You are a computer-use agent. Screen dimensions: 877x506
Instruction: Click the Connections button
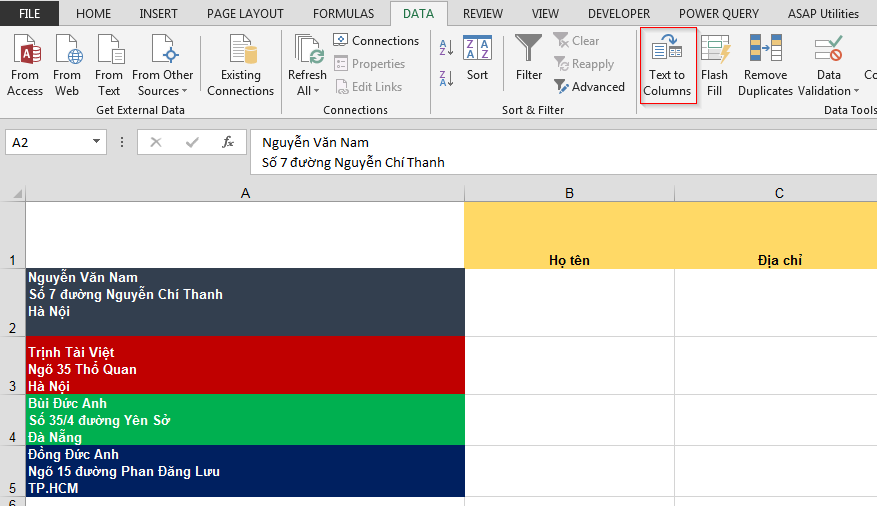(x=376, y=41)
